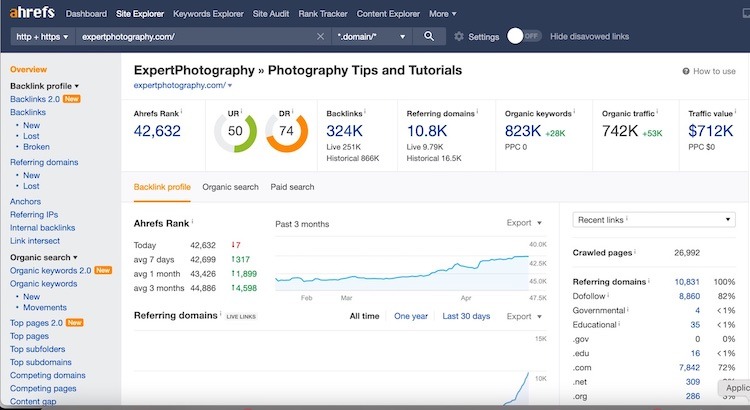
Task: Click Referring domains total 10,831
Action: click(x=687, y=282)
